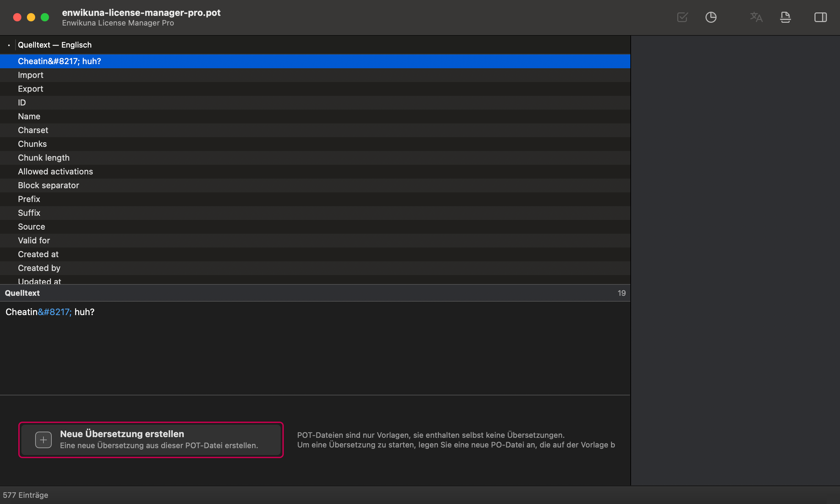This screenshot has width=840, height=504.
Task: Click the blue &#8217; entity in source text
Action: (55, 312)
